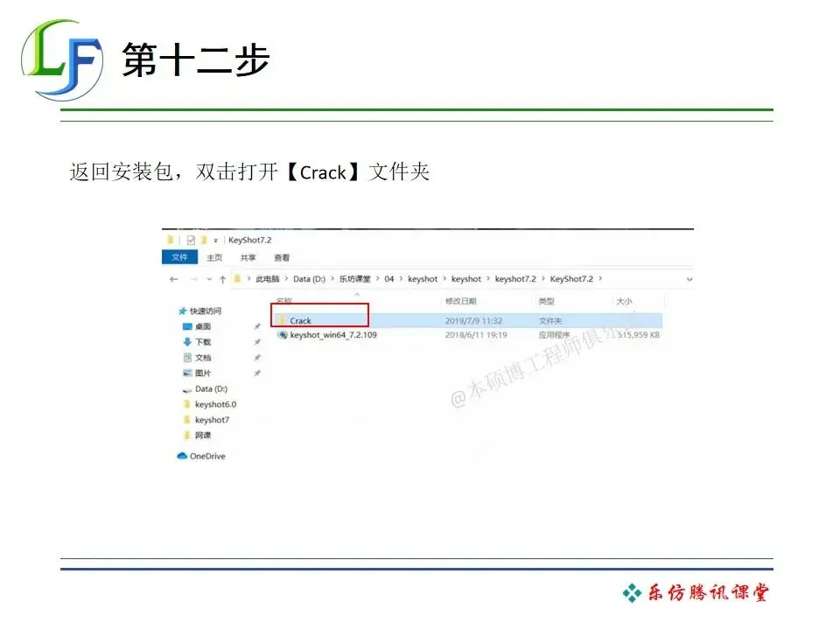Click the pin icon on the 桌面 row

click(257, 326)
